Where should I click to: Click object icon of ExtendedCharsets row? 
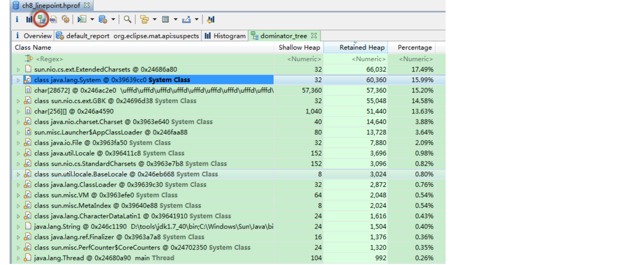tap(28, 69)
